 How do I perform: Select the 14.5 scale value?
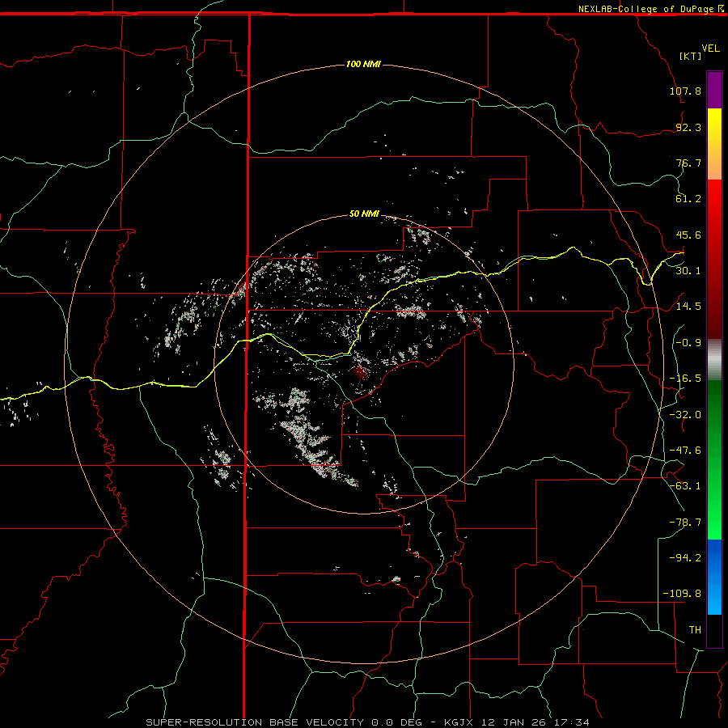(x=688, y=307)
